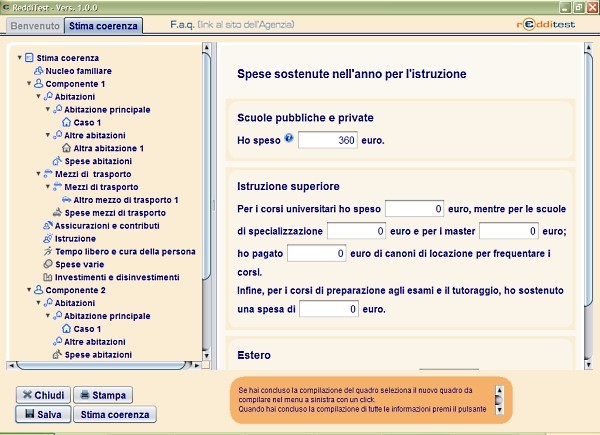Screen dimensions: 600x435
Task: Click house icon of Caso 1 under Componente 1
Action: pyautogui.click(x=67, y=122)
